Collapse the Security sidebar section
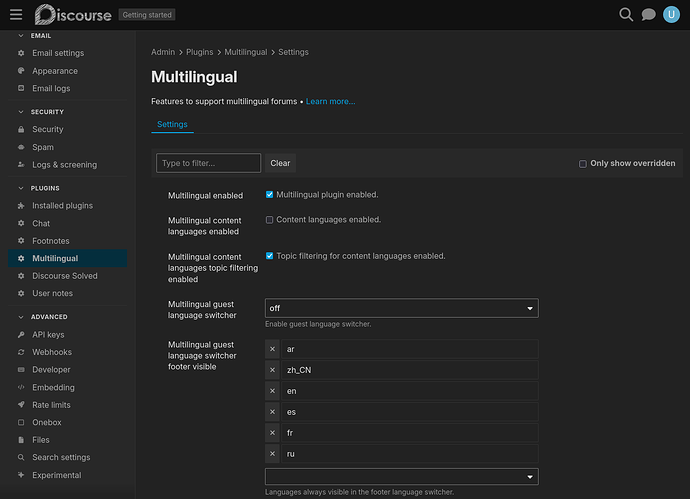The height and width of the screenshot is (499, 690). 21,112
